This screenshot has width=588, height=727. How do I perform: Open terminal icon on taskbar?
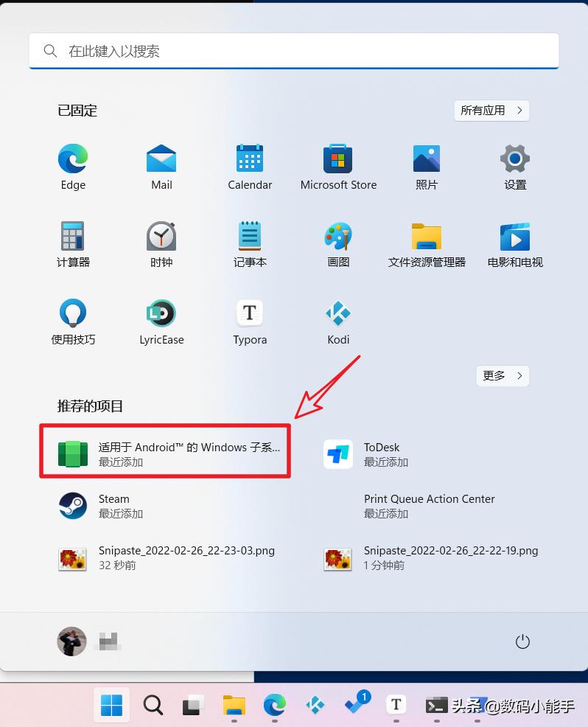436,705
